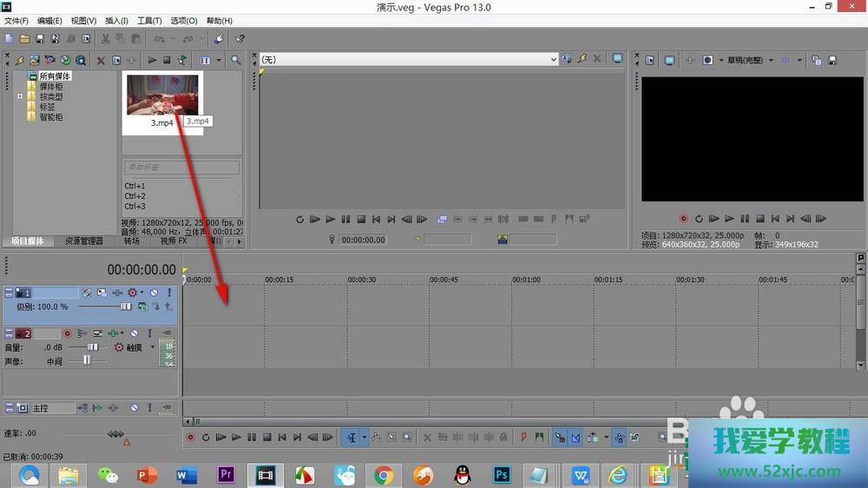The height and width of the screenshot is (488, 868).
Task: Switch to the 资源管理器 tab
Action: pyautogui.click(x=84, y=241)
